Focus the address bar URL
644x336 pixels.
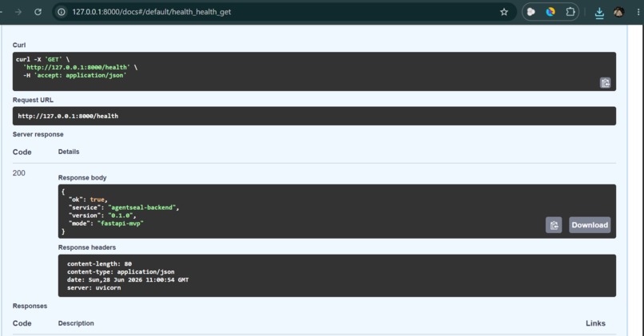pos(152,12)
